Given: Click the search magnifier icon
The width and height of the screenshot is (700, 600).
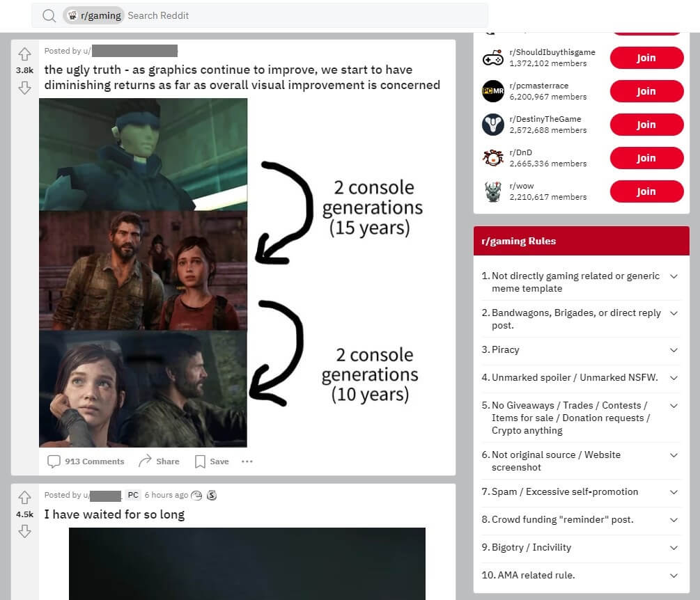Looking at the screenshot, I should pyautogui.click(x=49, y=15).
